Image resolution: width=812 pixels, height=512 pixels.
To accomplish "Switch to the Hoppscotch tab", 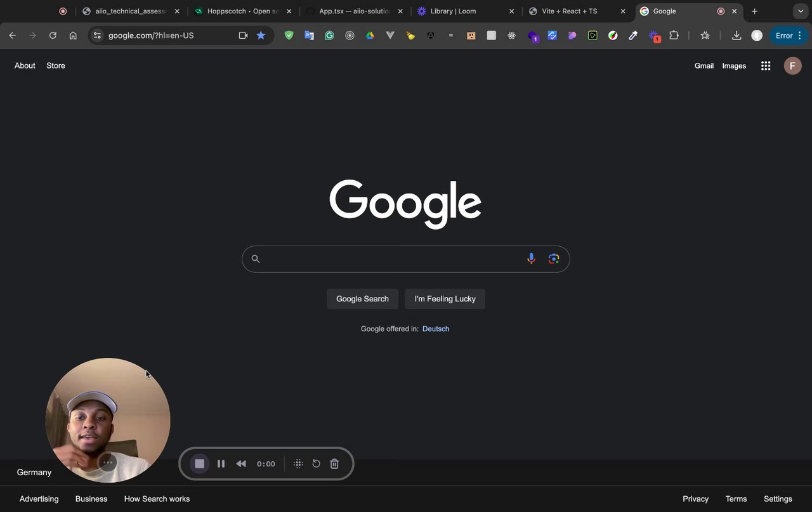I will [x=242, y=11].
